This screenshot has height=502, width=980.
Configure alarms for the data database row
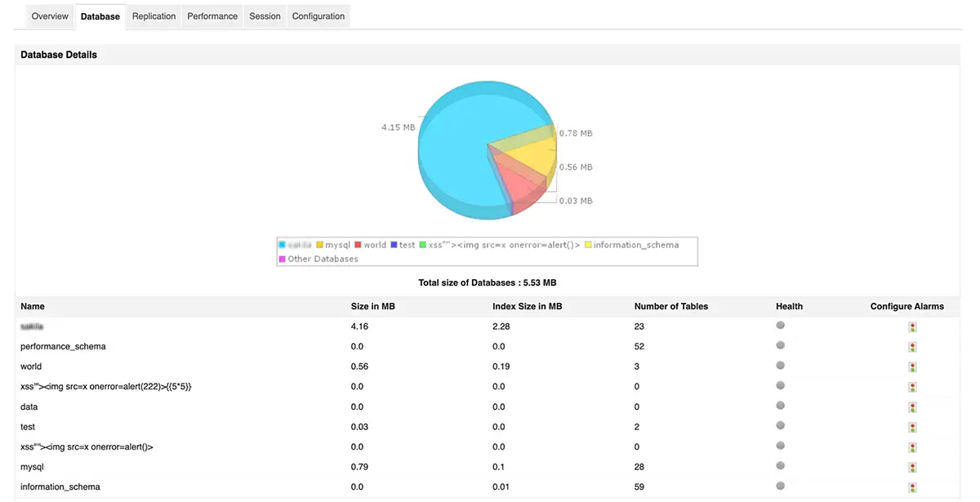coord(912,406)
